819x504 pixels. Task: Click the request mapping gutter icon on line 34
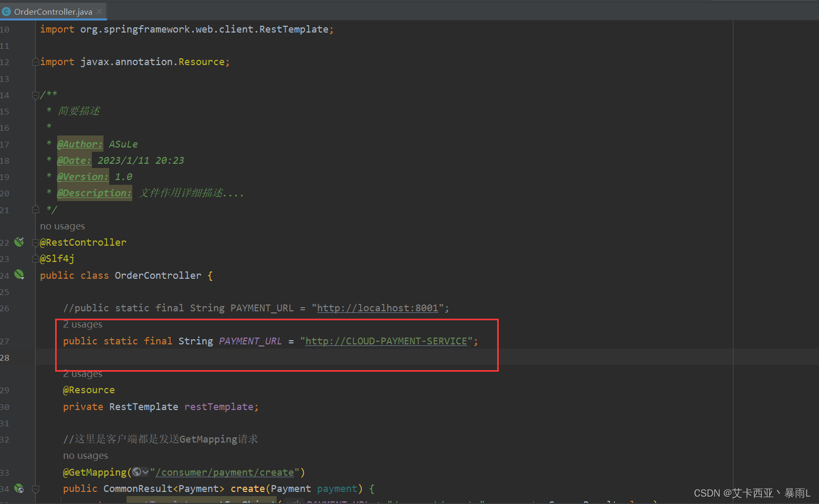pos(19,488)
